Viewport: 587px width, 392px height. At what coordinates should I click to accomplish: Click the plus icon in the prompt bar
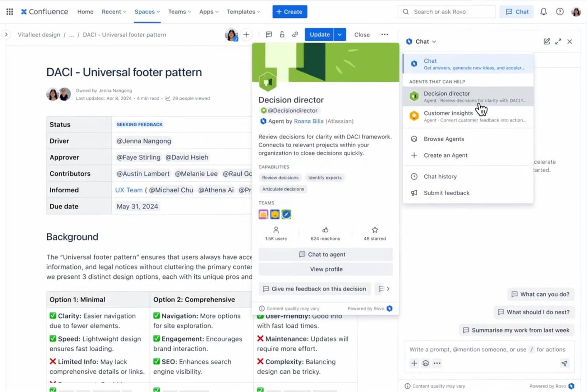414,363
